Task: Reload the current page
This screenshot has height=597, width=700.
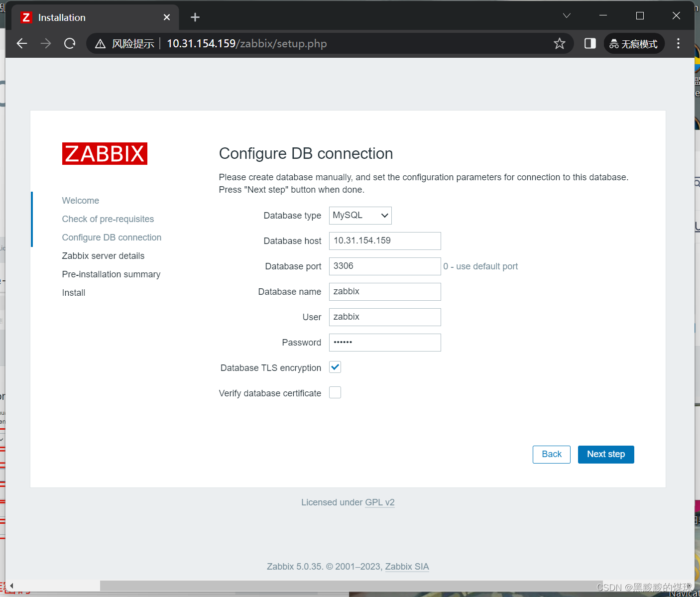Action: click(69, 43)
